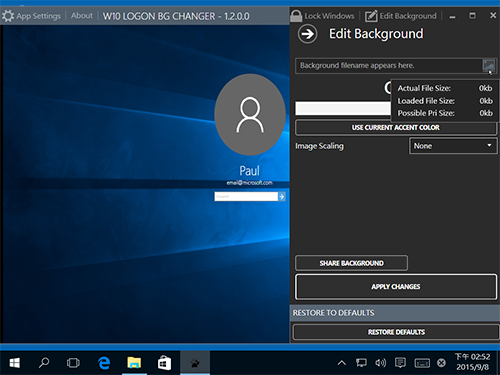This screenshot has width=500, height=375.
Task: Click the taskbar clock showing 02:52
Action: (473, 362)
